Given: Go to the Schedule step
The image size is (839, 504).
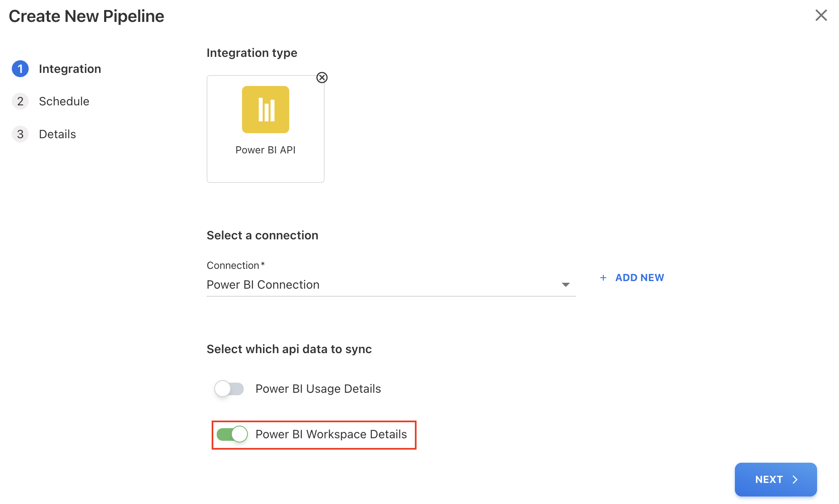Looking at the screenshot, I should [64, 101].
